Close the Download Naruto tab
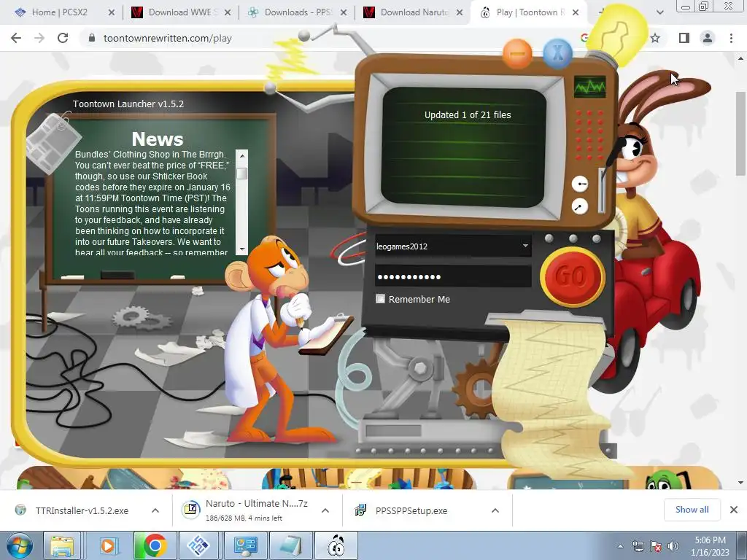747x560 pixels. 460,13
